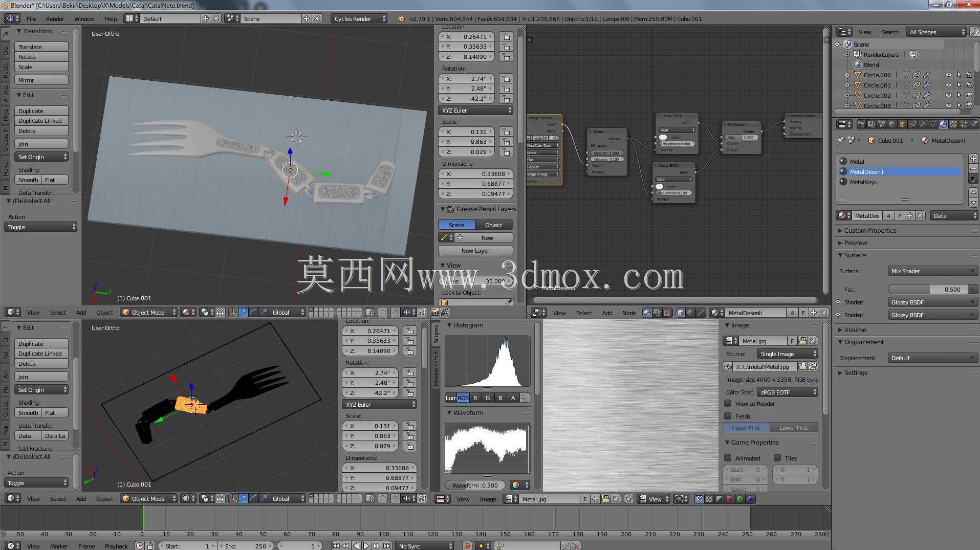The width and height of the screenshot is (980, 550).
Task: Open the Image menu in image editor
Action: pos(488,499)
